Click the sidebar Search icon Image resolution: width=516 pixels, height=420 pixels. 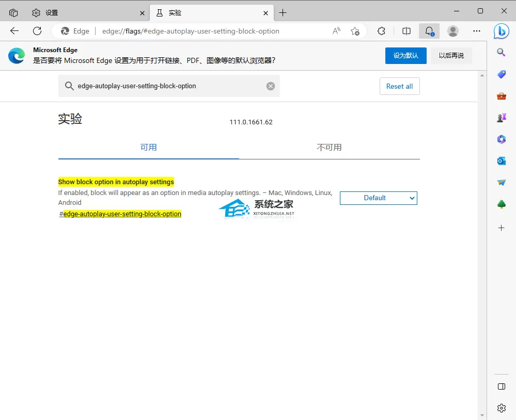(501, 52)
